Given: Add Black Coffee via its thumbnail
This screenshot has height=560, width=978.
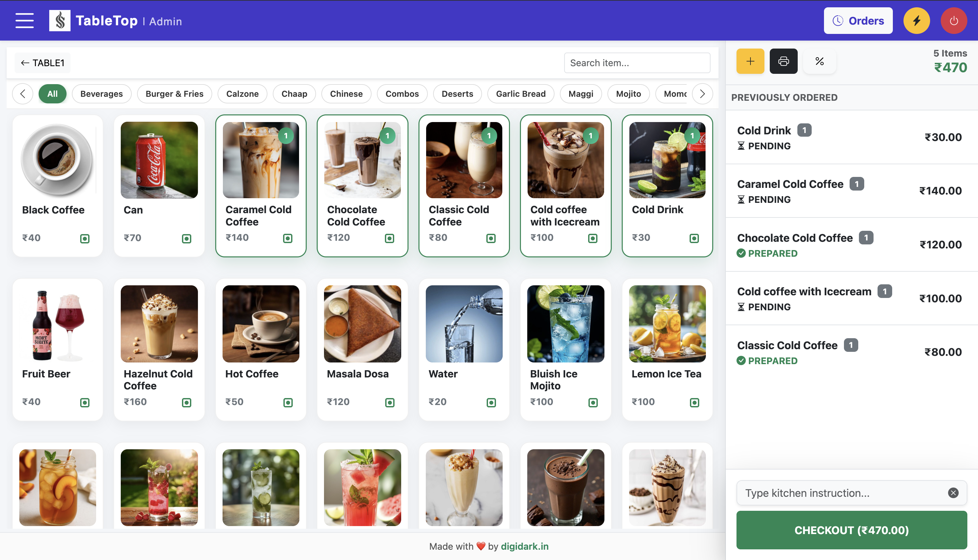Looking at the screenshot, I should click(x=58, y=160).
